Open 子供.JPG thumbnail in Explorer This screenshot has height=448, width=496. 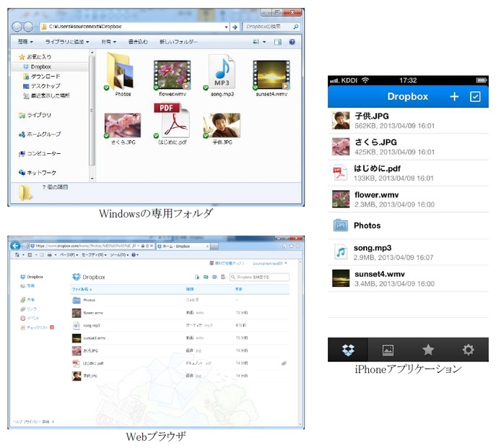click(x=222, y=126)
